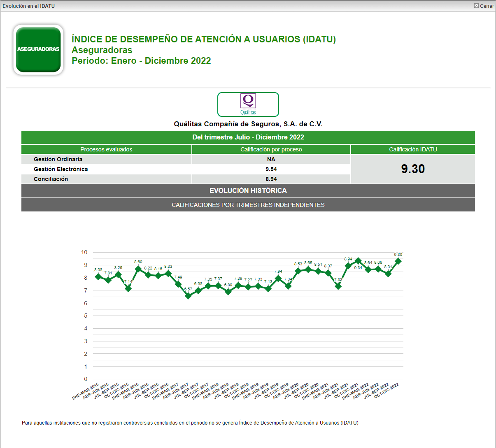Click the OCT-DIC-2019 axis label
Screen dimensions: 496x448
(276, 391)
